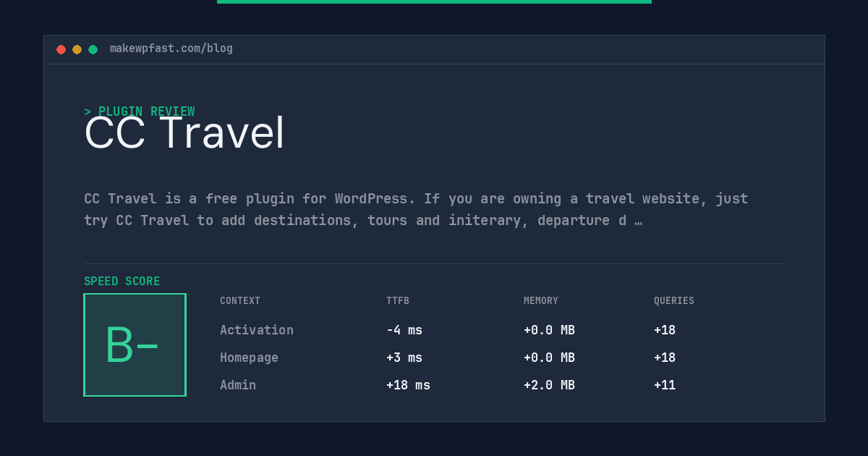Click Admin memory value +2.0 MB
This screenshot has height=456, width=868.
pos(549,385)
